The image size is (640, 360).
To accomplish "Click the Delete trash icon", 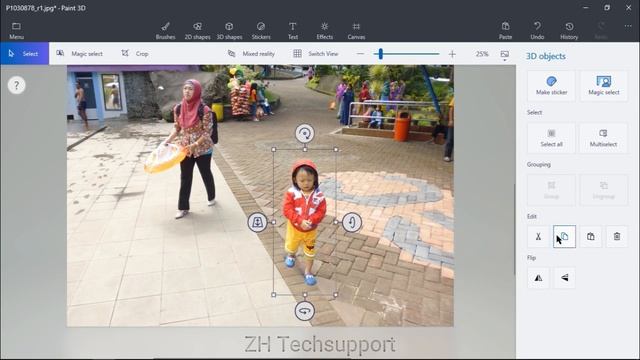I will coord(617,236).
